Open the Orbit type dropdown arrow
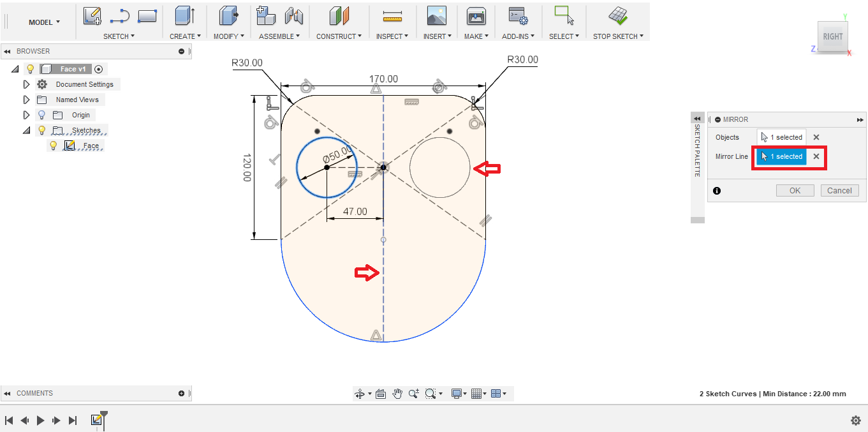 pos(370,394)
